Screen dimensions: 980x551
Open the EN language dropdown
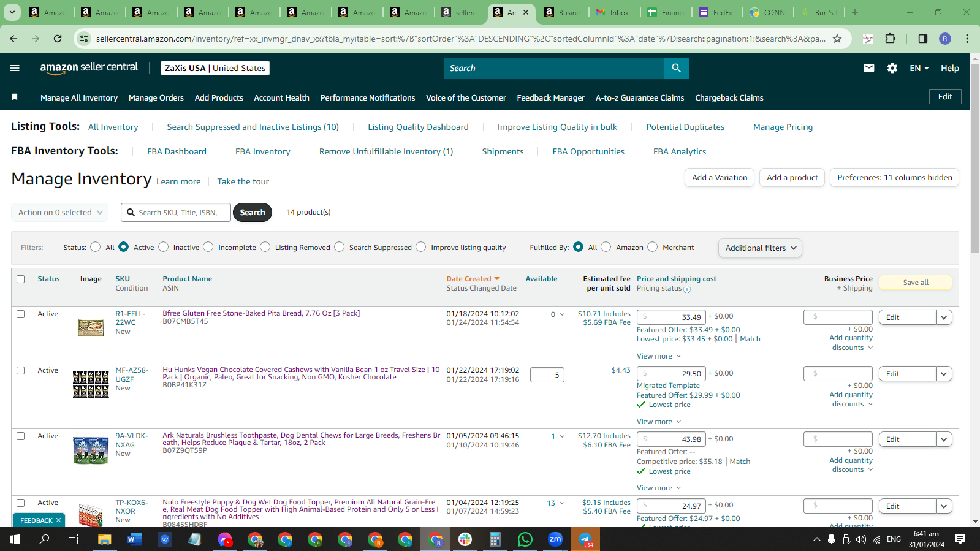919,68
